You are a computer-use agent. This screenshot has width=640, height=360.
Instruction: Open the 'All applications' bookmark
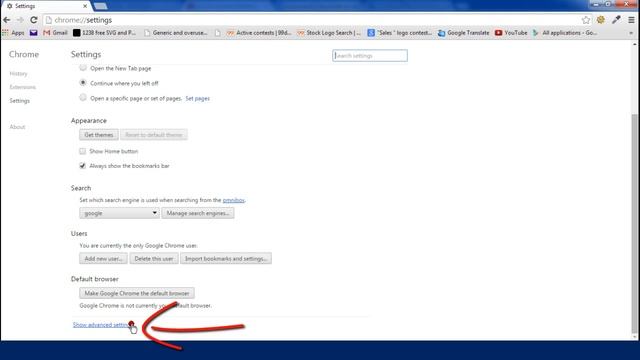click(565, 33)
